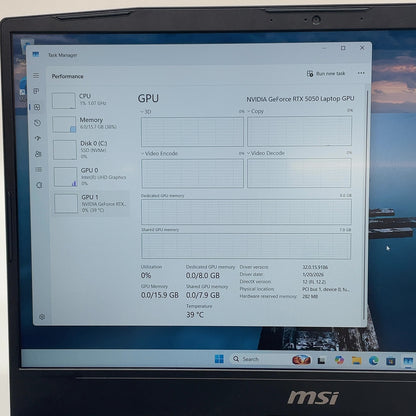The image size is (416, 416).
Task: Click the Copy utilization graph
Action: point(299,131)
